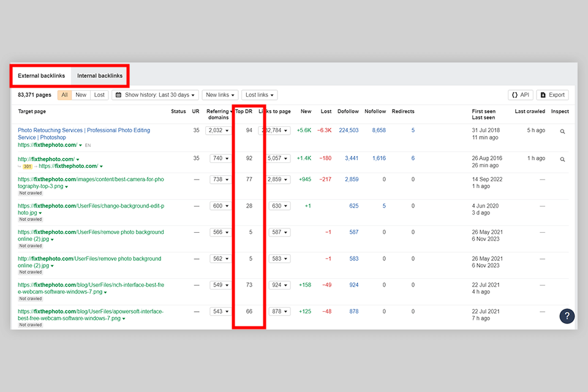Open the help question mark button
The image size is (588, 392).
pos(567,316)
